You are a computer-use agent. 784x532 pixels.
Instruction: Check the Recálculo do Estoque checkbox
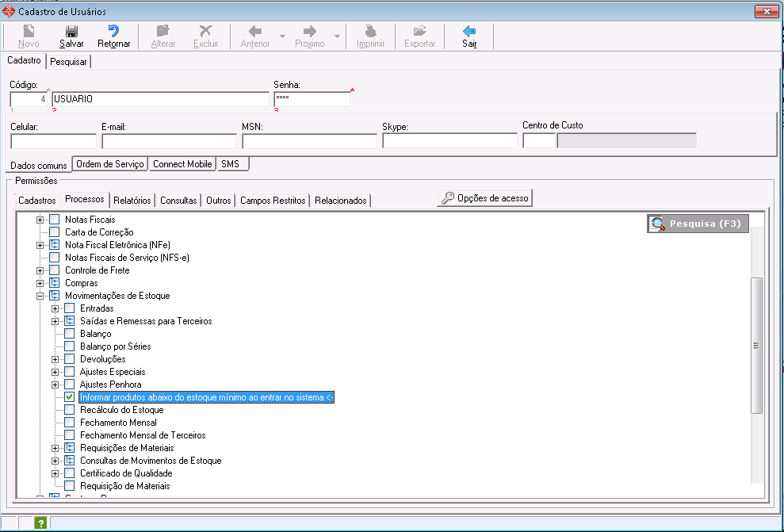click(70, 410)
